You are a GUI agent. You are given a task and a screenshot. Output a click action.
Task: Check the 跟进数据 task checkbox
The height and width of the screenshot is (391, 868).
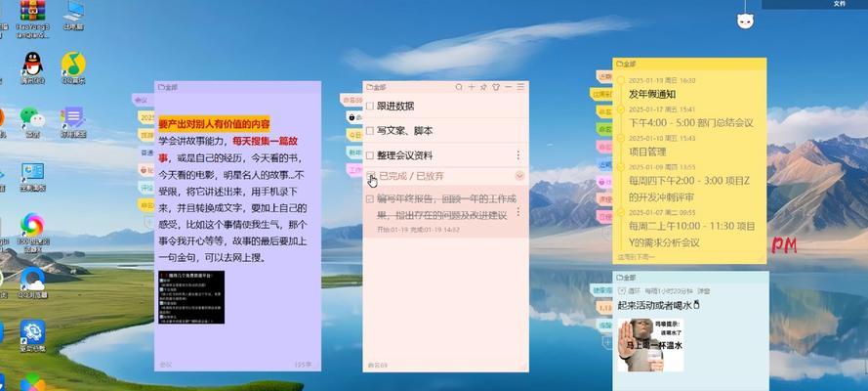[x=370, y=107]
